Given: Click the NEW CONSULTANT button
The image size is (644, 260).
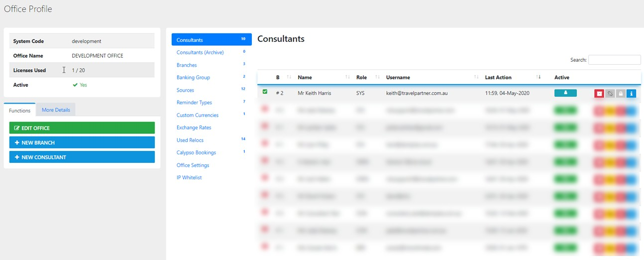Looking at the screenshot, I should coord(82,157).
